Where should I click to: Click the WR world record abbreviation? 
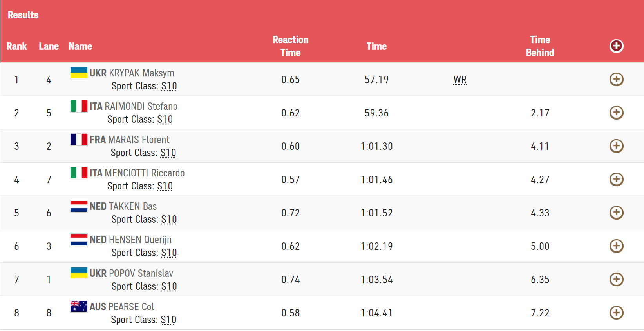(x=460, y=80)
